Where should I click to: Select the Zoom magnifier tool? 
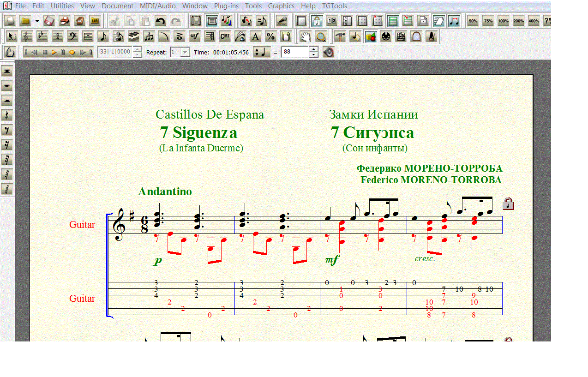[x=320, y=36]
